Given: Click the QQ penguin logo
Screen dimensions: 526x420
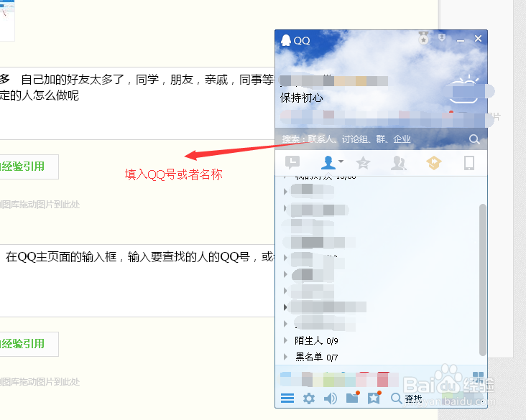Looking at the screenshot, I should [285, 40].
